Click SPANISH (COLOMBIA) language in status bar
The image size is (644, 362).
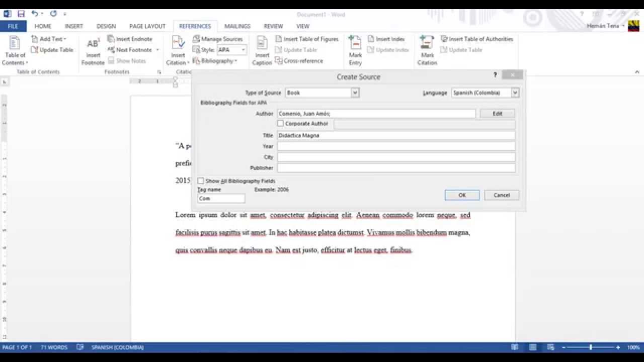pyautogui.click(x=117, y=347)
